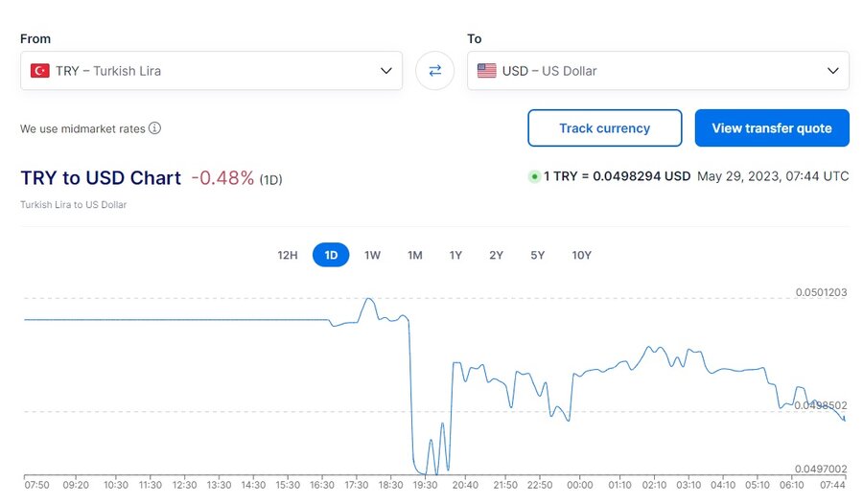Click the Turkish flag icon
This screenshot has height=504, width=863.
[39, 71]
